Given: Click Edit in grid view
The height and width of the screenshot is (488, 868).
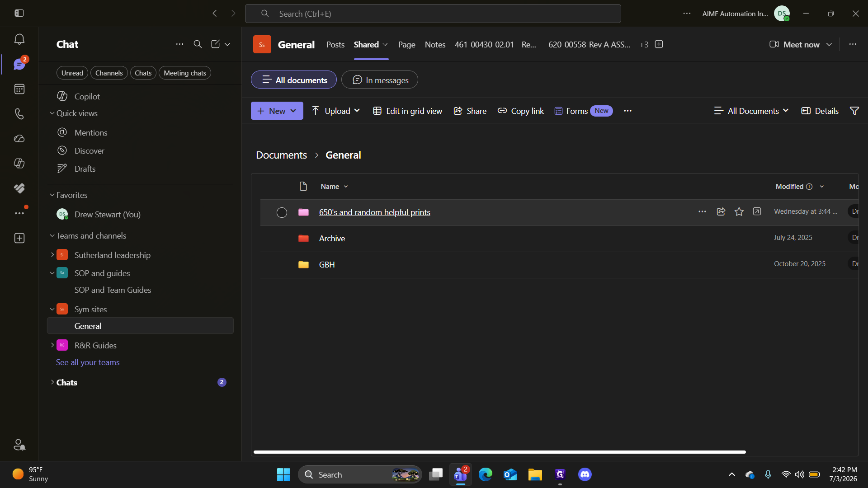Looking at the screenshot, I should pyautogui.click(x=407, y=111).
